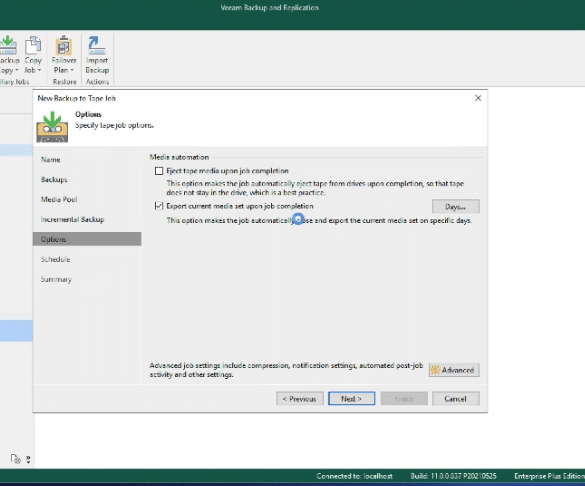Go to the Media Pool wizard step

click(x=59, y=200)
